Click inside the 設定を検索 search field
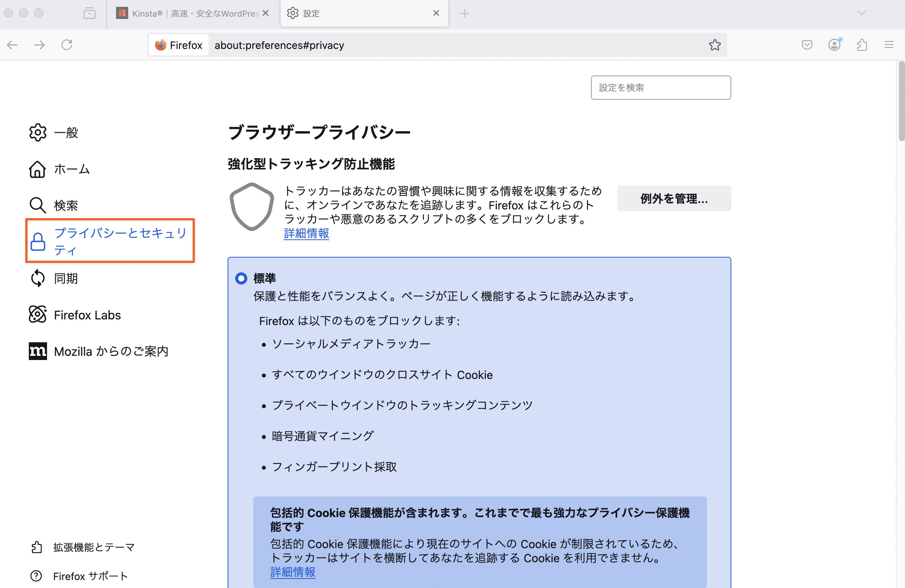 tap(660, 88)
